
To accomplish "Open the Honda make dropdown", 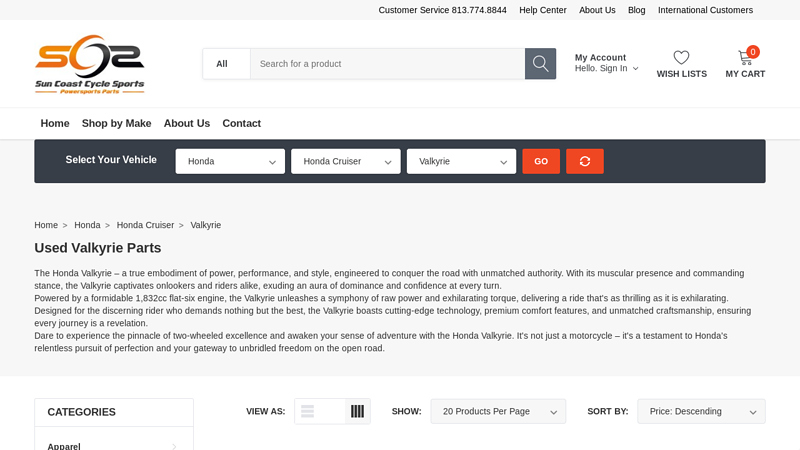I will click(230, 161).
